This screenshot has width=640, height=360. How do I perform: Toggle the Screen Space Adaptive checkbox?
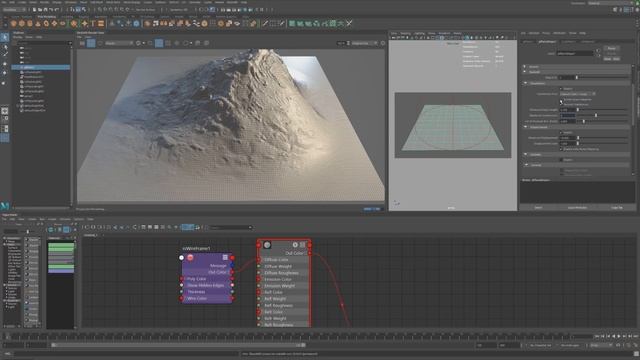pyautogui.click(x=561, y=100)
